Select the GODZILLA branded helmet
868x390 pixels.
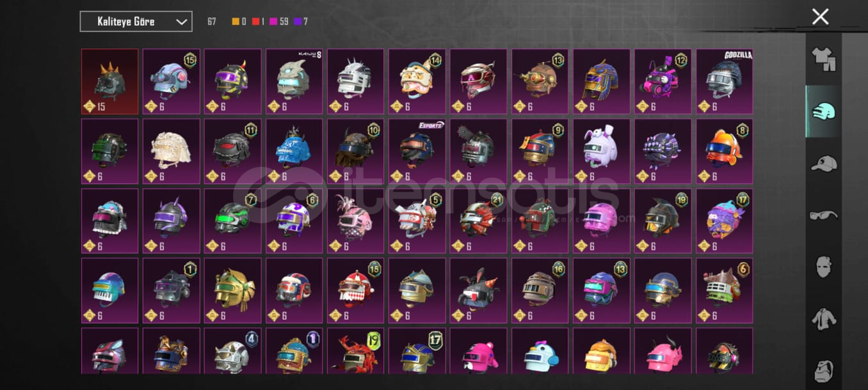tap(725, 81)
